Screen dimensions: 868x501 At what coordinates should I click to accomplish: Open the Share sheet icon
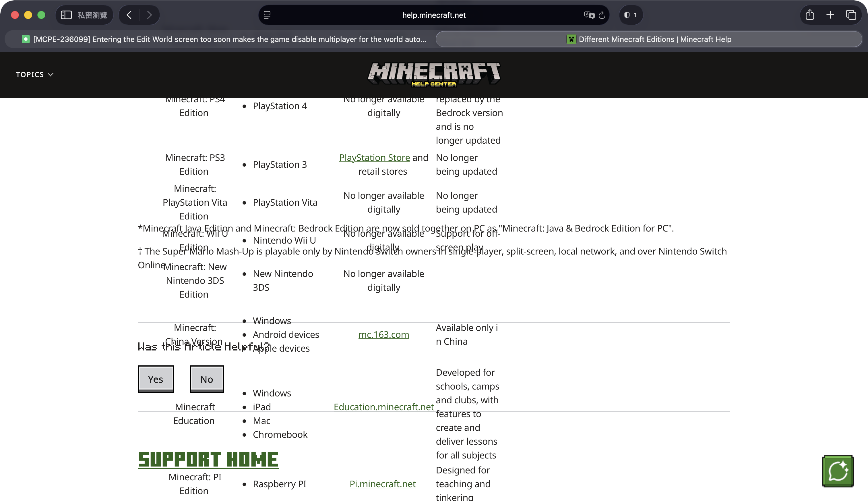pyautogui.click(x=810, y=15)
